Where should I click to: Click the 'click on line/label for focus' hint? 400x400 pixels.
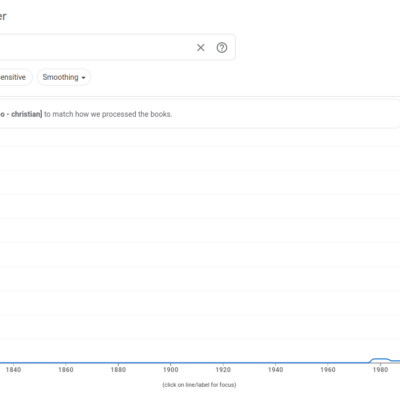coord(199,385)
